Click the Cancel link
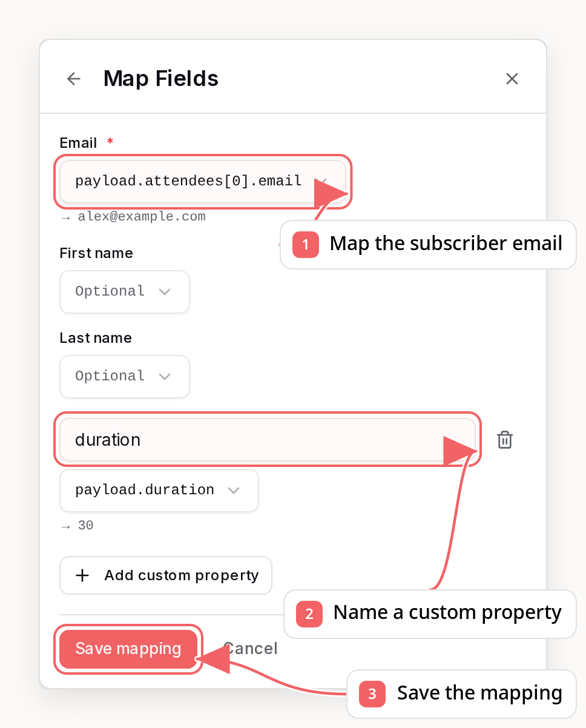This screenshot has height=728, width=586. (x=250, y=649)
